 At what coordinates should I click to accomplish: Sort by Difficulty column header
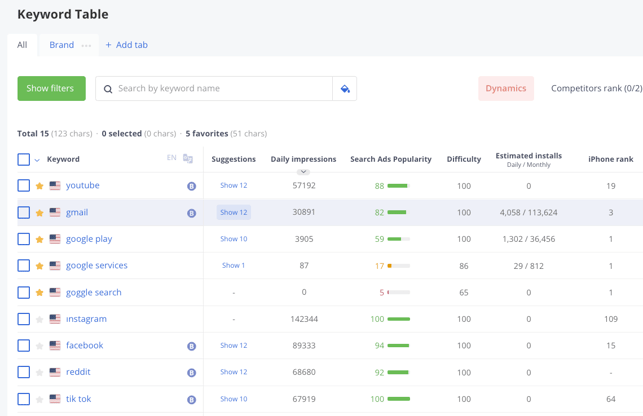pos(464,159)
